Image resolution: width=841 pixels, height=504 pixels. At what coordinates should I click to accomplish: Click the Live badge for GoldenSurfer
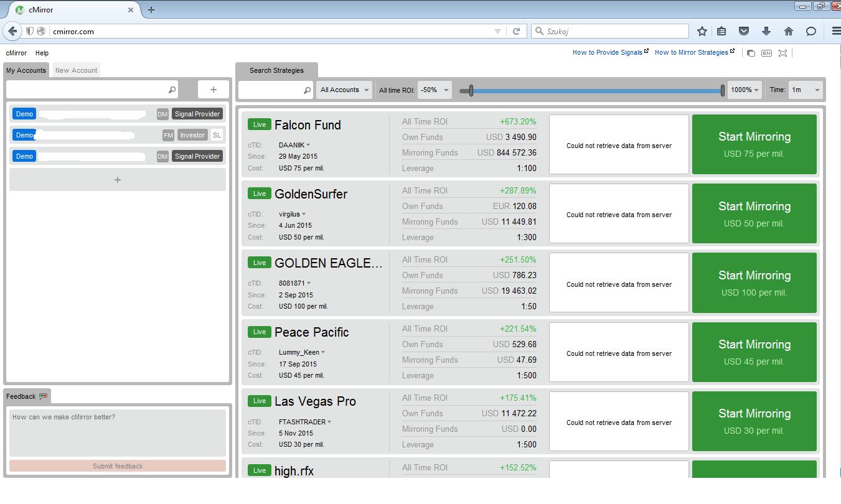(259, 194)
